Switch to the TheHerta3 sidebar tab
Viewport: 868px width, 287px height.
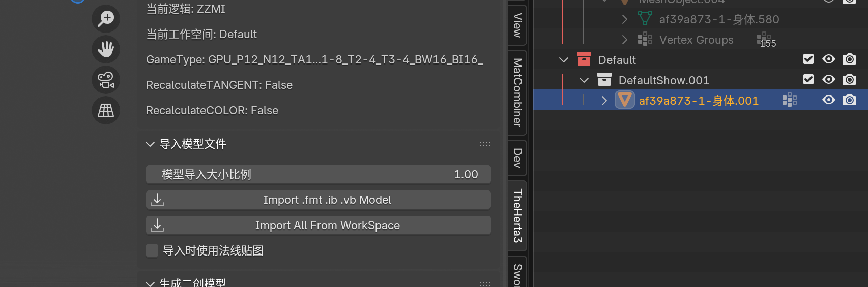[x=517, y=215]
